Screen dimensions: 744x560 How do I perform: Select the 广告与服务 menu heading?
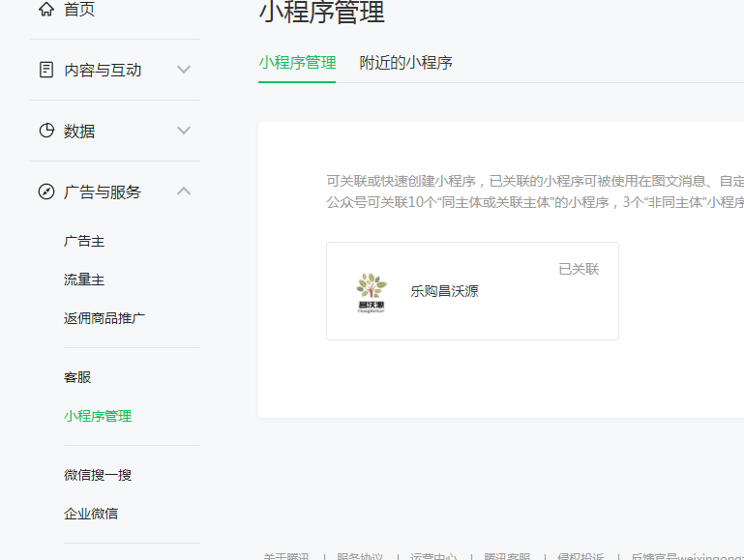[x=103, y=192]
